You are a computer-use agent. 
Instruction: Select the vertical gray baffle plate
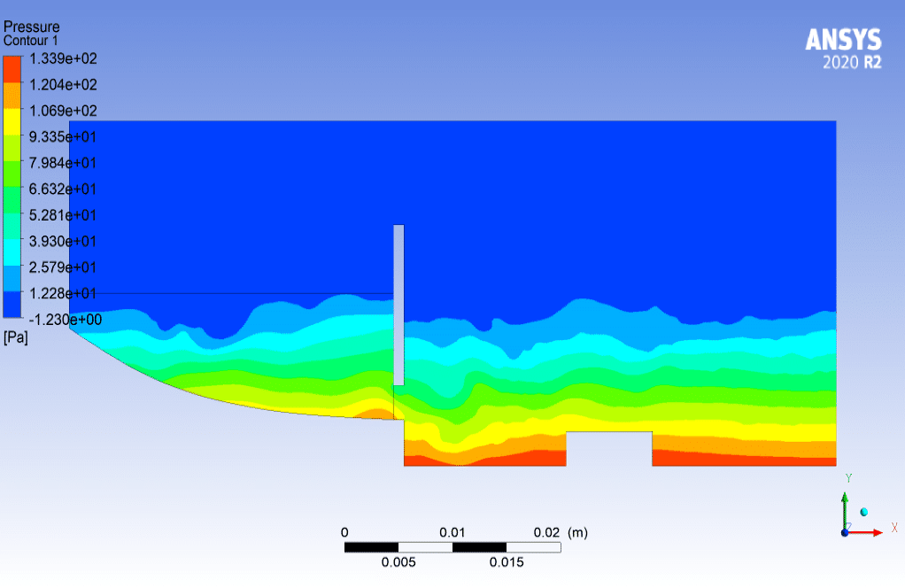click(398, 304)
